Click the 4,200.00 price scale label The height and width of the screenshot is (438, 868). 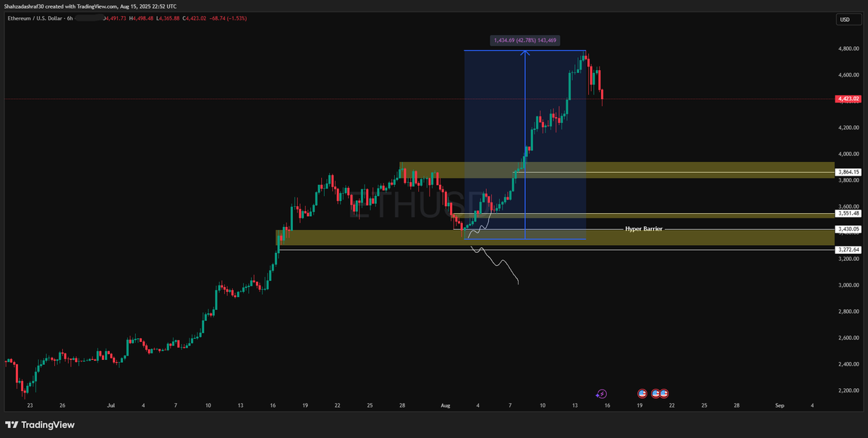coord(848,128)
